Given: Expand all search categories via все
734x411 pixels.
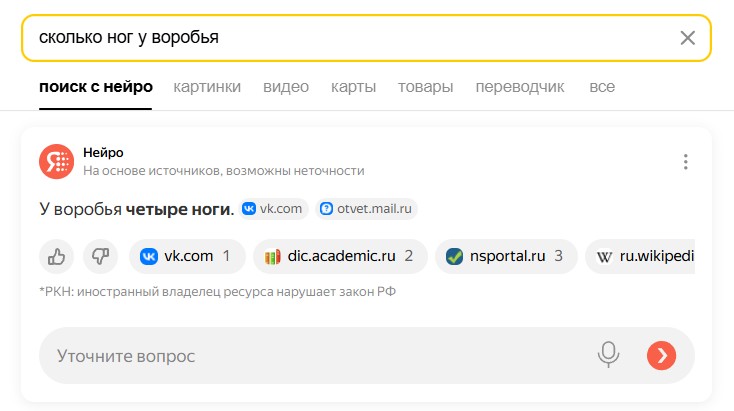Looking at the screenshot, I should 602,87.
